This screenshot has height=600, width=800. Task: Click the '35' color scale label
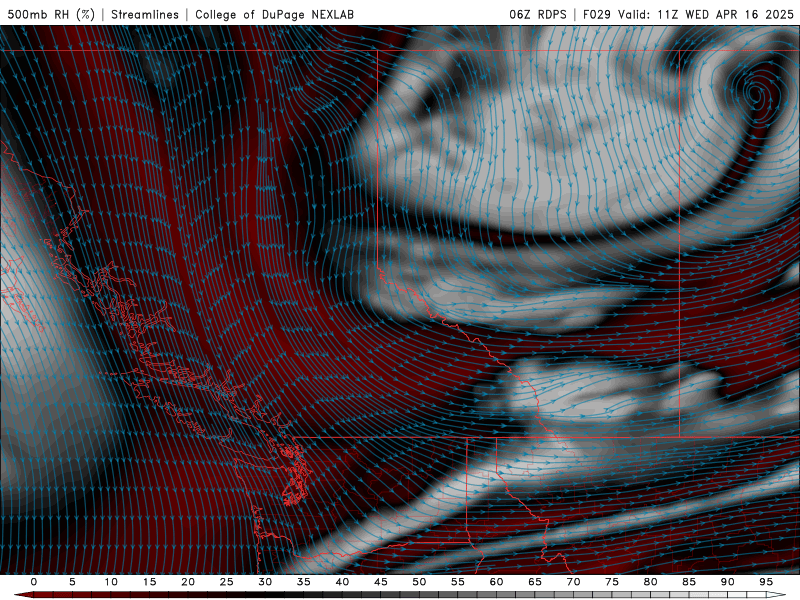click(x=304, y=582)
